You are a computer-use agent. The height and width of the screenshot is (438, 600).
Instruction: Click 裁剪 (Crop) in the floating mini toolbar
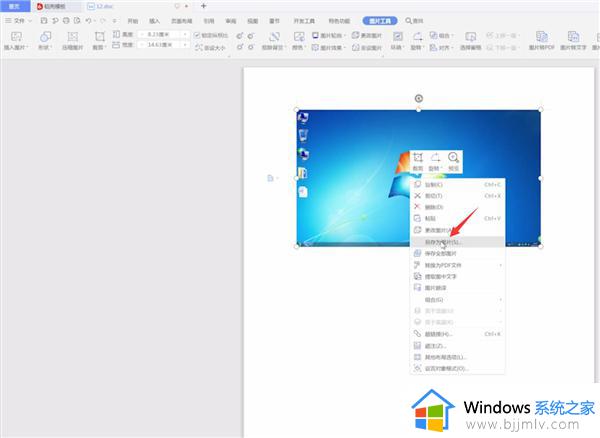click(418, 162)
